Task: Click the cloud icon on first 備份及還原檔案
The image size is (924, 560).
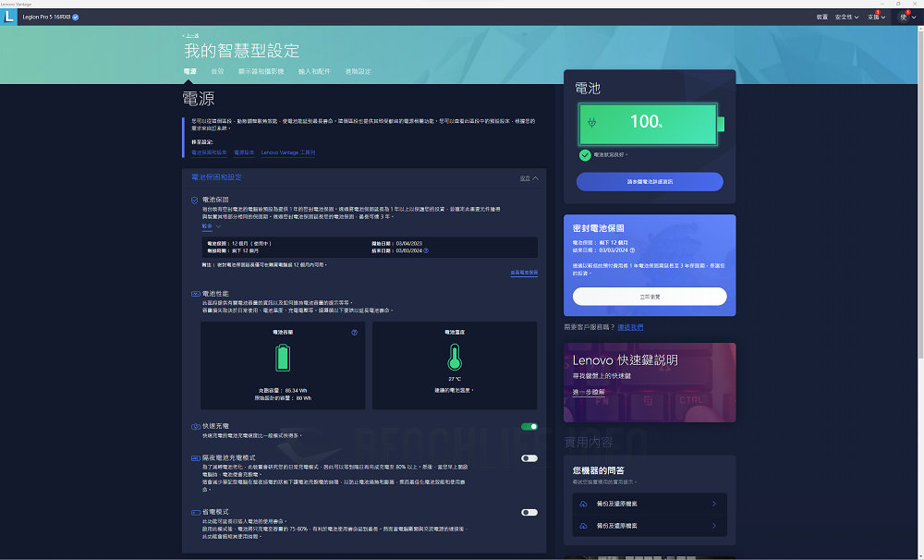Action: coord(584,504)
